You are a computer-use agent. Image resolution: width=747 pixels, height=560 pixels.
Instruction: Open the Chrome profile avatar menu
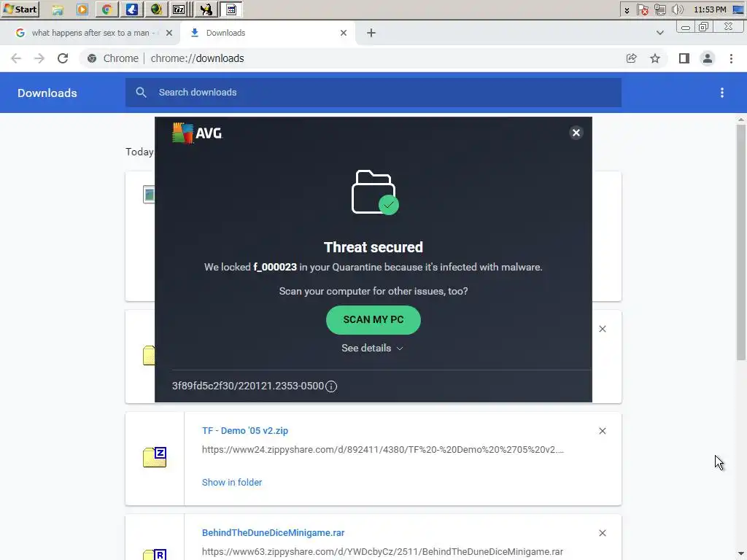coord(708,58)
